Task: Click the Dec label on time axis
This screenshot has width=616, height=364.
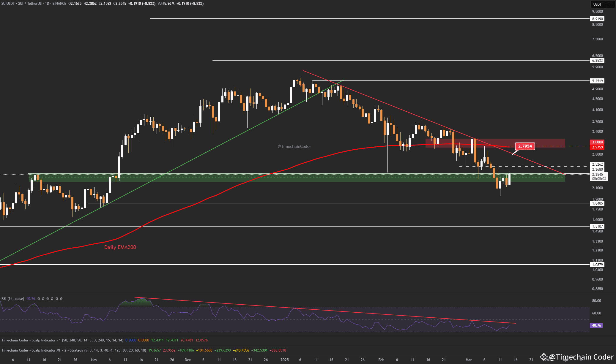Action: point(188,360)
